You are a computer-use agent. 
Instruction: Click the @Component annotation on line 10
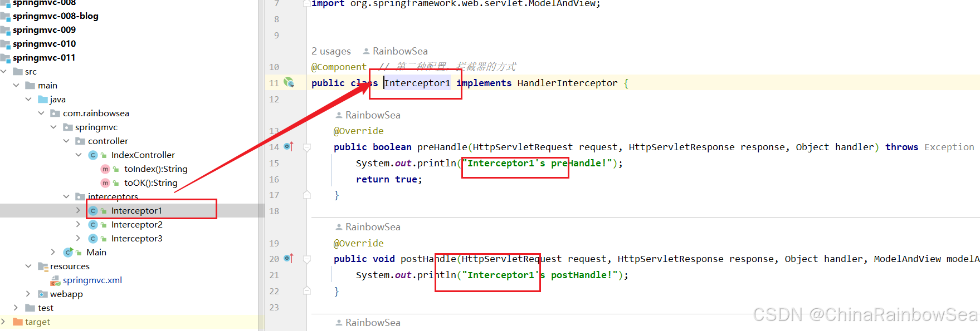click(x=339, y=67)
